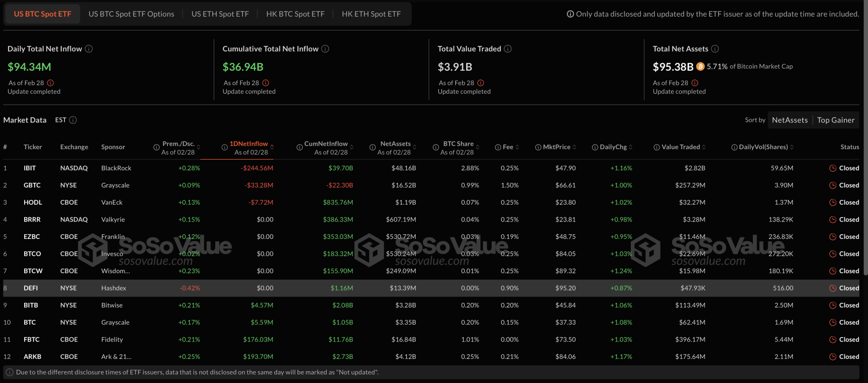Click info icon before Value Traded column header

click(x=657, y=147)
